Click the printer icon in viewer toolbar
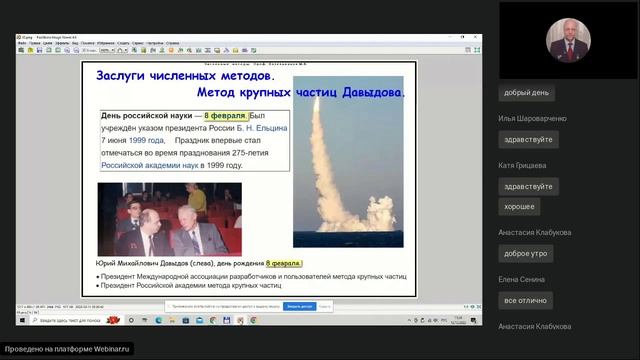Screen dimensions: 640x360 244,50
